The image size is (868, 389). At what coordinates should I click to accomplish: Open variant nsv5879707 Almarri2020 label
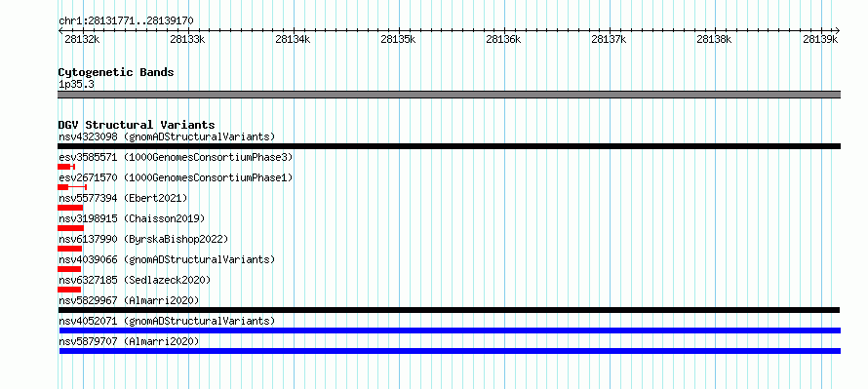[x=129, y=341]
